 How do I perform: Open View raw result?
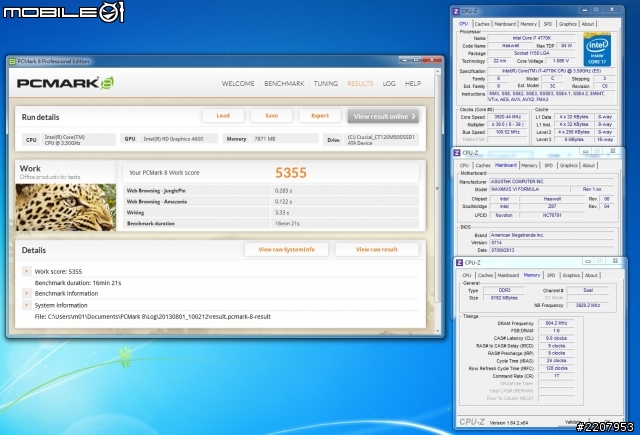click(377, 249)
